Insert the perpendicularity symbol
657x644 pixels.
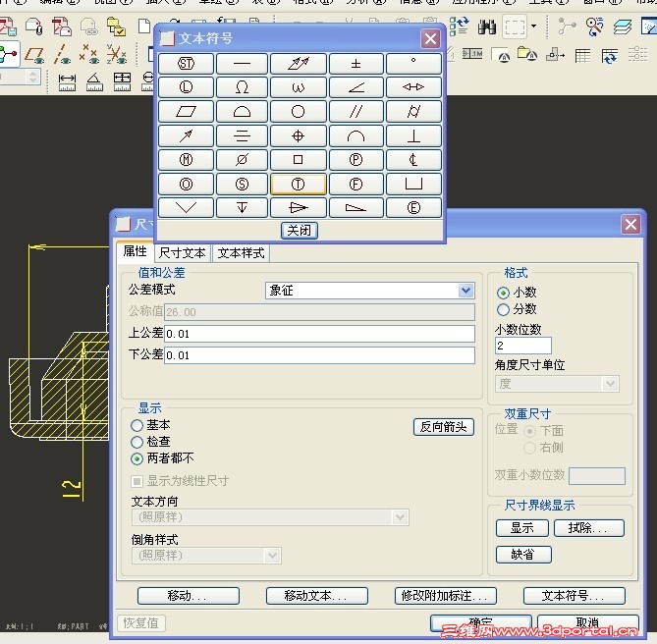pyautogui.click(x=413, y=136)
